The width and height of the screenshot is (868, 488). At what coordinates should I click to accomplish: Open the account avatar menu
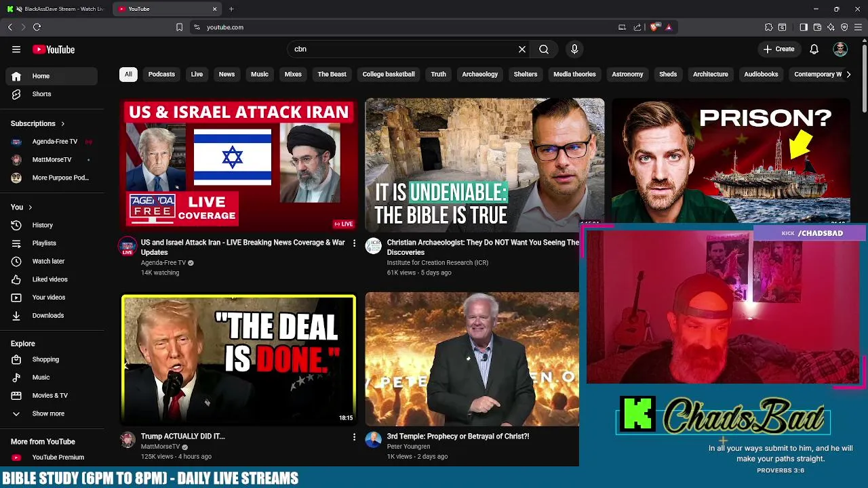[840, 49]
